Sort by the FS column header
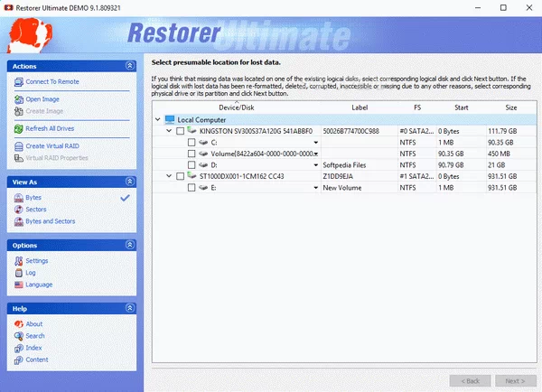 [x=417, y=107]
